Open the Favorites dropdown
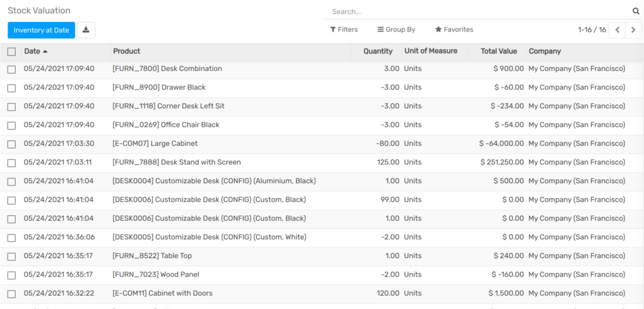Viewport: 644px width, 309px height. pyautogui.click(x=454, y=30)
